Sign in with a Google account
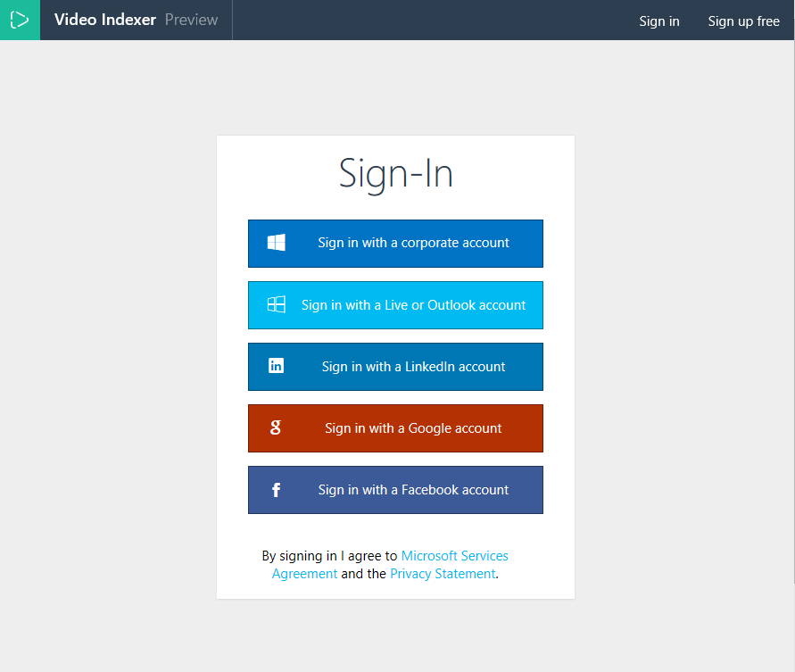 pos(395,428)
